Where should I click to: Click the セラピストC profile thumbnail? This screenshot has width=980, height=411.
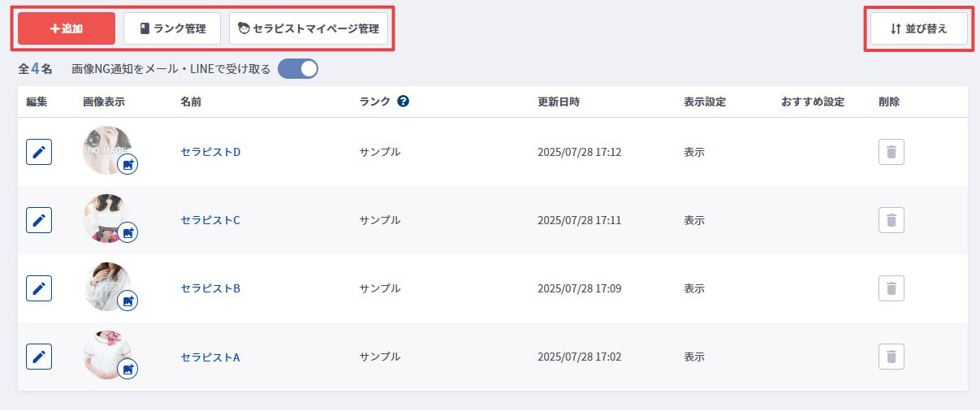pos(103,214)
